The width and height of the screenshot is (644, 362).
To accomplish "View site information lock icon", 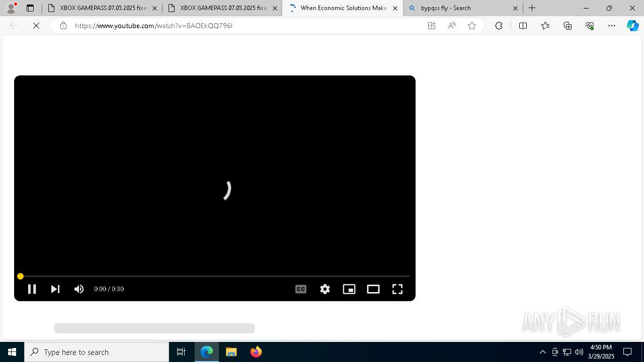I will tap(63, 26).
